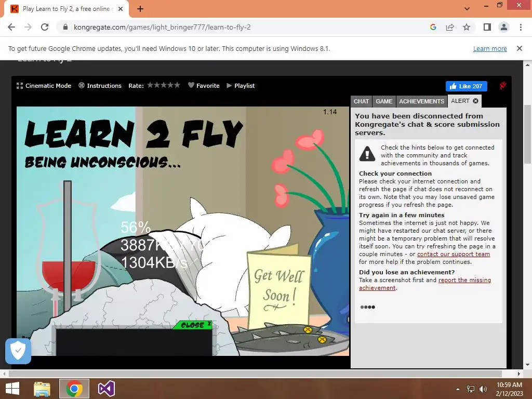Screen dimensions: 532x399
Task: Open a new browser tab
Action: point(140,9)
